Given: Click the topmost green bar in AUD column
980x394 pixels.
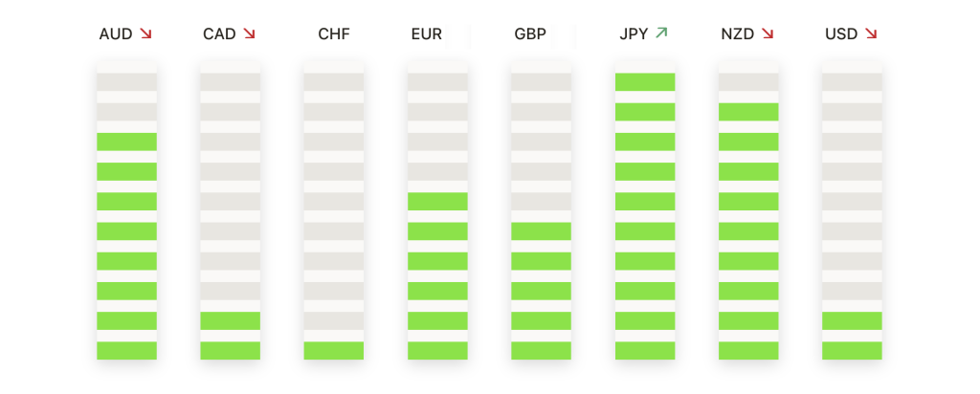Looking at the screenshot, I should 127,142.
